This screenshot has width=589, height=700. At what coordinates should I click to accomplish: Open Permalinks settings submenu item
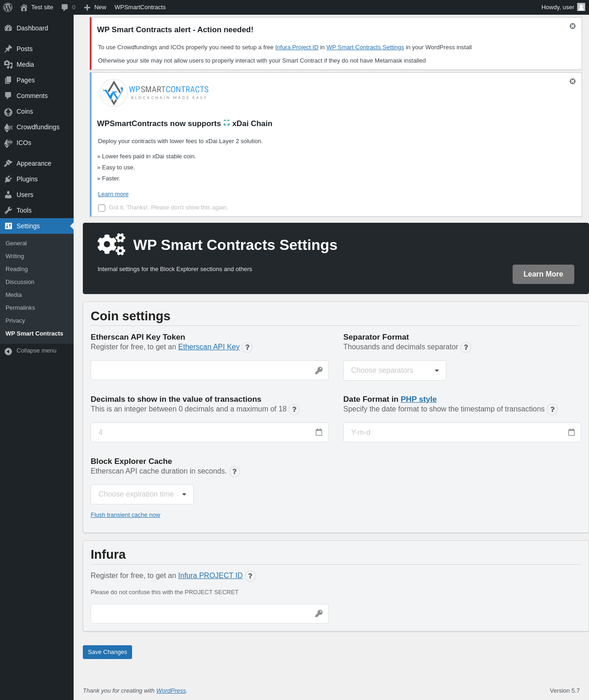point(20,308)
